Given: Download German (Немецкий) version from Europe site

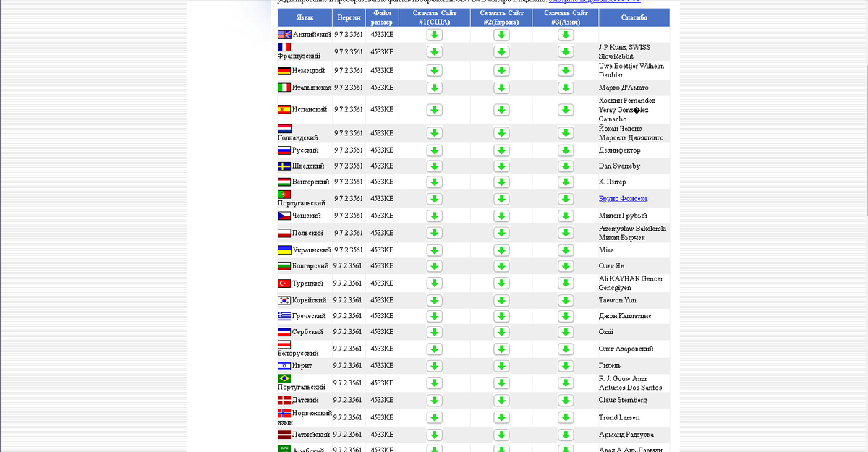Looking at the screenshot, I should point(501,71).
